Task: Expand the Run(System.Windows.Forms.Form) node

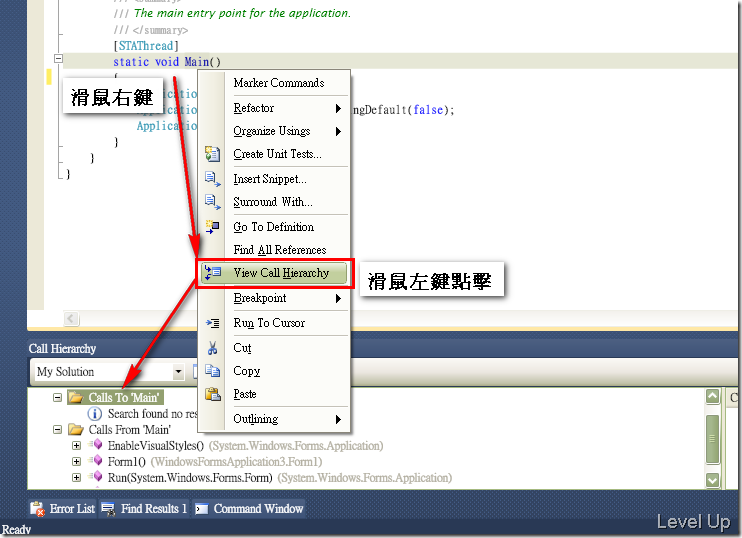Action: click(76, 477)
